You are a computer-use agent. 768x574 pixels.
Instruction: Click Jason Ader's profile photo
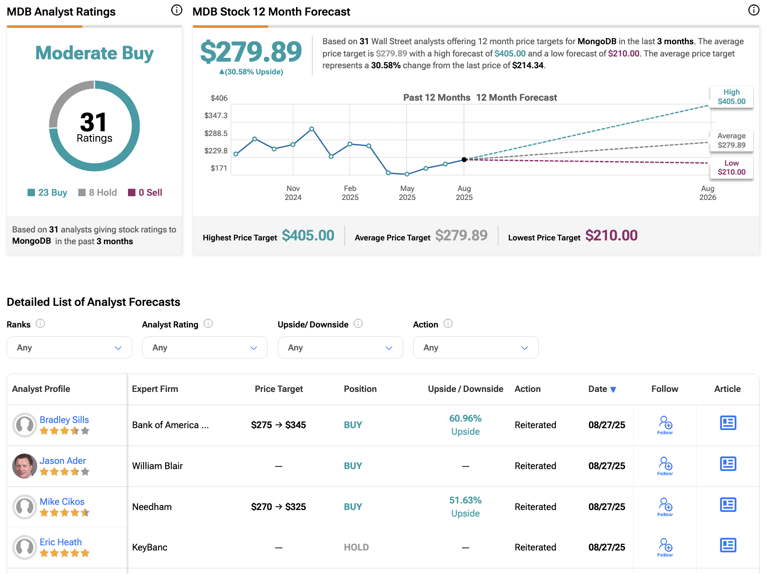24,466
